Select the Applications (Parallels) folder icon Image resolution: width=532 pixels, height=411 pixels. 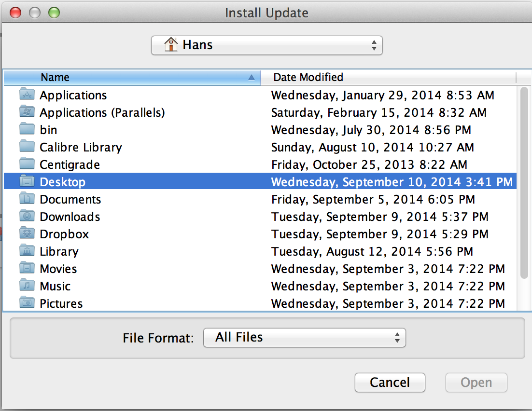[27, 112]
